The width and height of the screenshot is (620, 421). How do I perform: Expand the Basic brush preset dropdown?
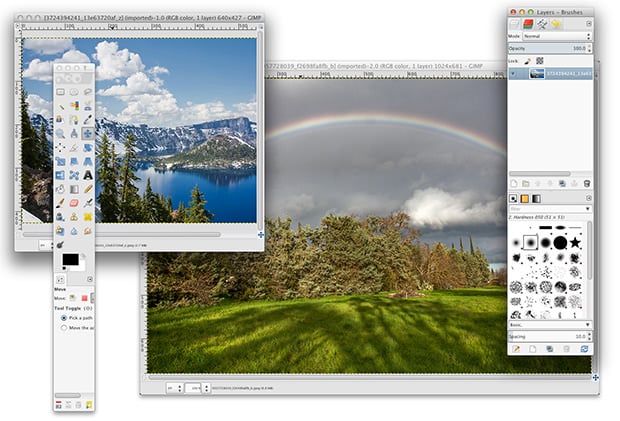(x=550, y=325)
